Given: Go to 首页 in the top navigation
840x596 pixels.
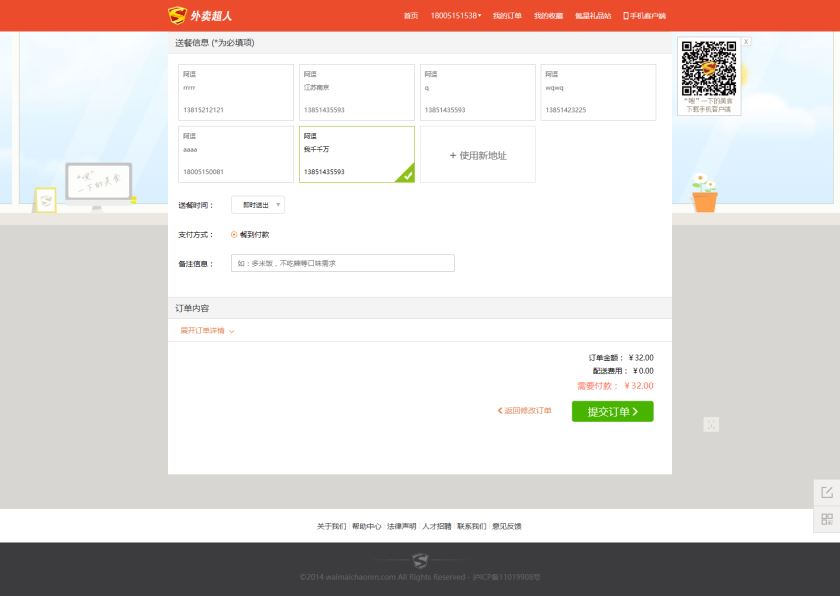Looking at the screenshot, I should [x=411, y=16].
